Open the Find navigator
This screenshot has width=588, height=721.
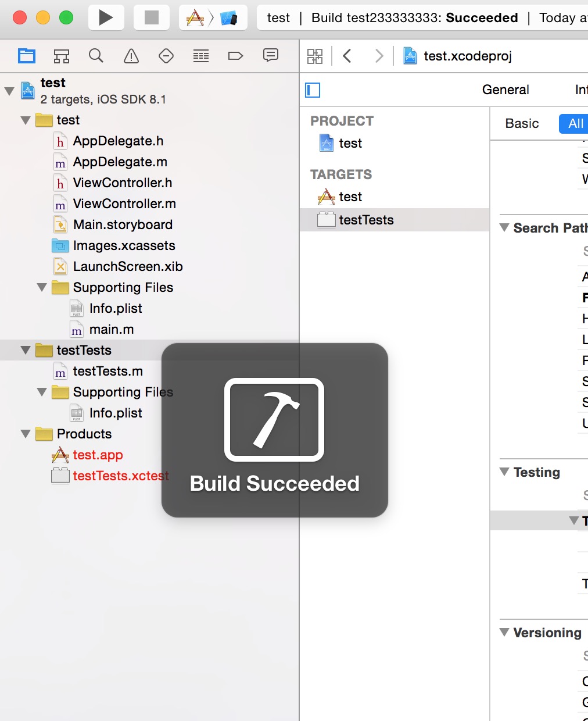point(96,56)
